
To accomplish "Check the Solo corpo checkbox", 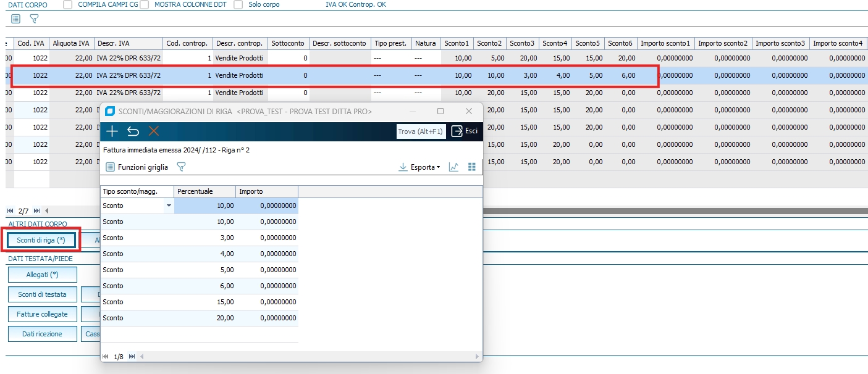I will click(x=238, y=4).
